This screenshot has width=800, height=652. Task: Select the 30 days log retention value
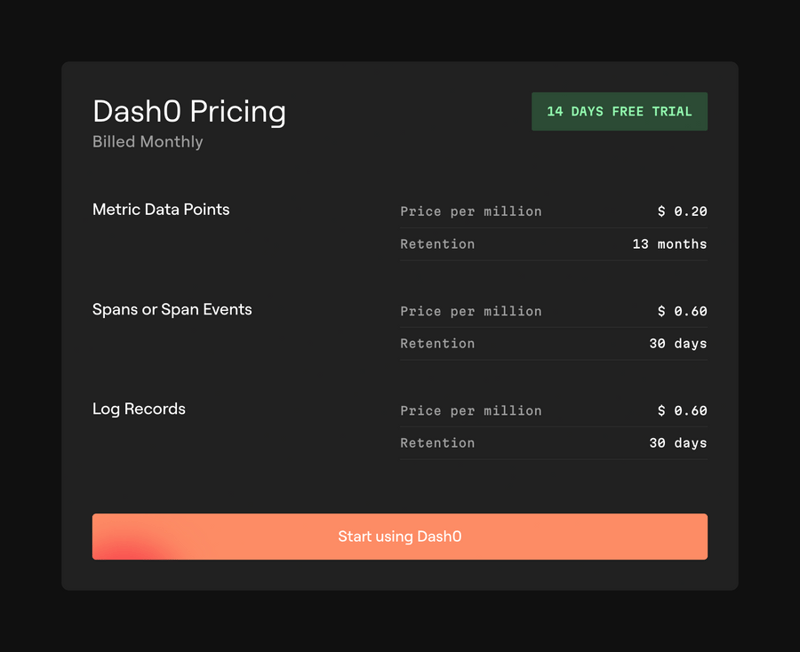pyautogui.click(x=679, y=443)
